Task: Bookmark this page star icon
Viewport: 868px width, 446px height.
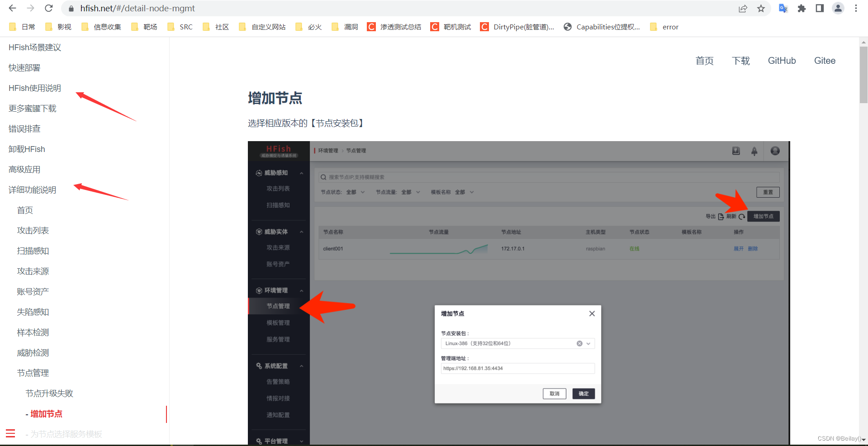Action: [x=761, y=9]
